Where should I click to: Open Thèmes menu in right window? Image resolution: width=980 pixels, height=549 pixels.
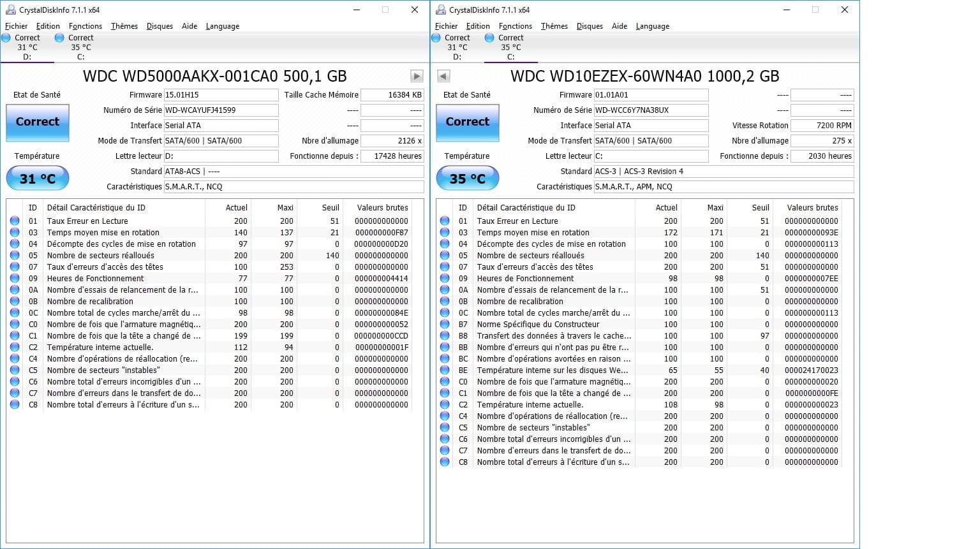click(x=554, y=26)
